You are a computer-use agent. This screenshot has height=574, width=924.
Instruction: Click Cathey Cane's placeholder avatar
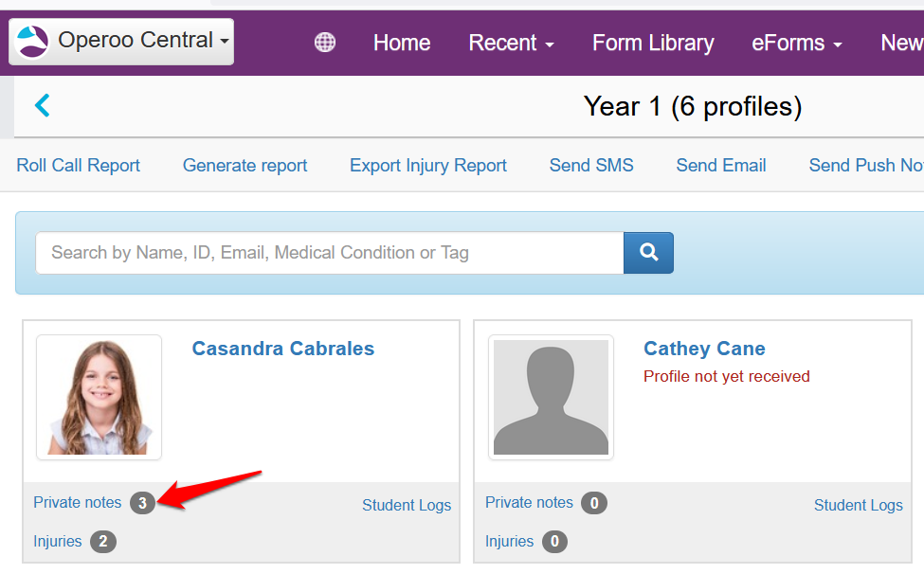(x=551, y=397)
